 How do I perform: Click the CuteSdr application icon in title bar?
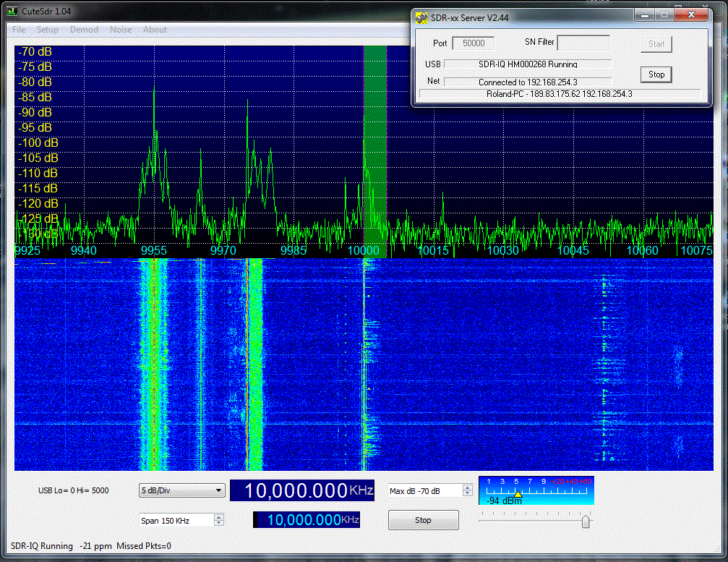pos(12,12)
